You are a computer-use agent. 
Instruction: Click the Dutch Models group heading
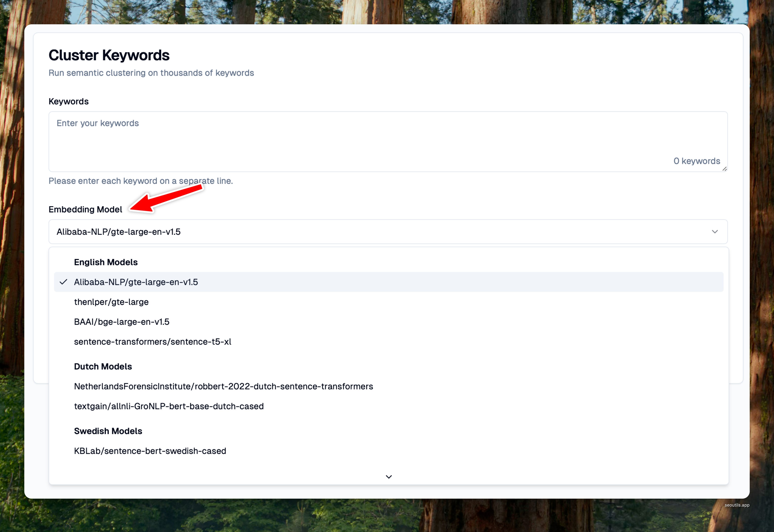[103, 367]
